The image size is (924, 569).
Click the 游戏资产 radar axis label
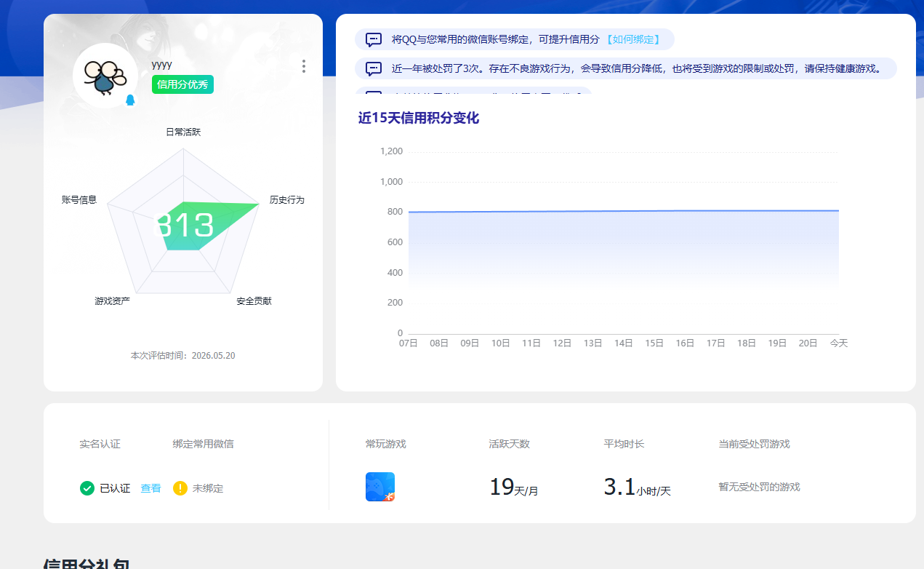click(x=113, y=301)
